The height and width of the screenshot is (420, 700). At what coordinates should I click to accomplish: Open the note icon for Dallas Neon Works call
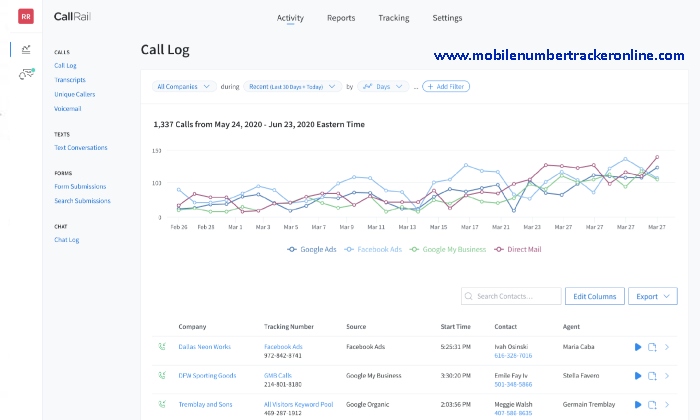click(652, 347)
